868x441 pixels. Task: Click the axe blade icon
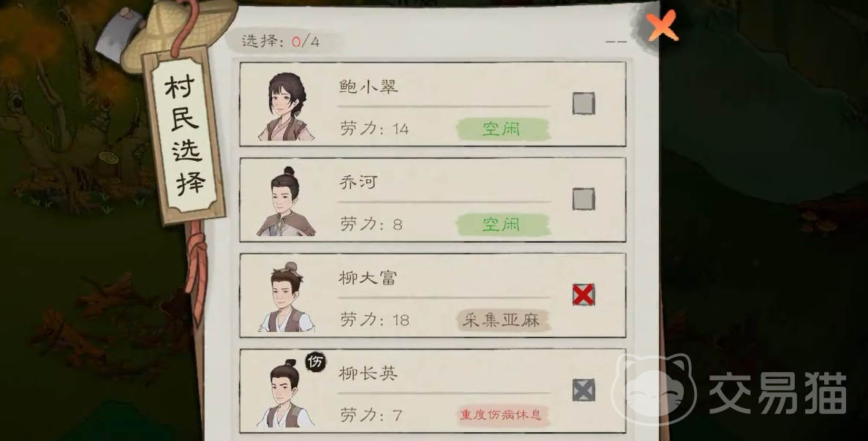118,34
